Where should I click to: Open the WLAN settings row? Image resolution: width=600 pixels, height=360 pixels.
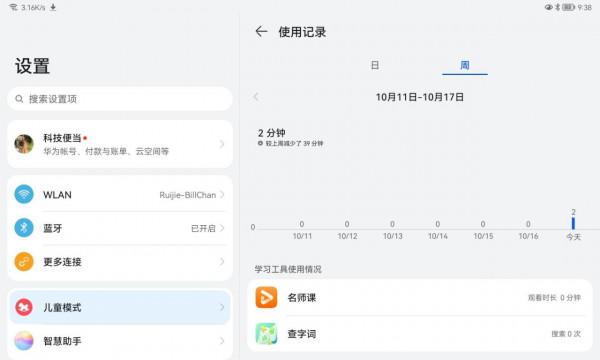120,194
